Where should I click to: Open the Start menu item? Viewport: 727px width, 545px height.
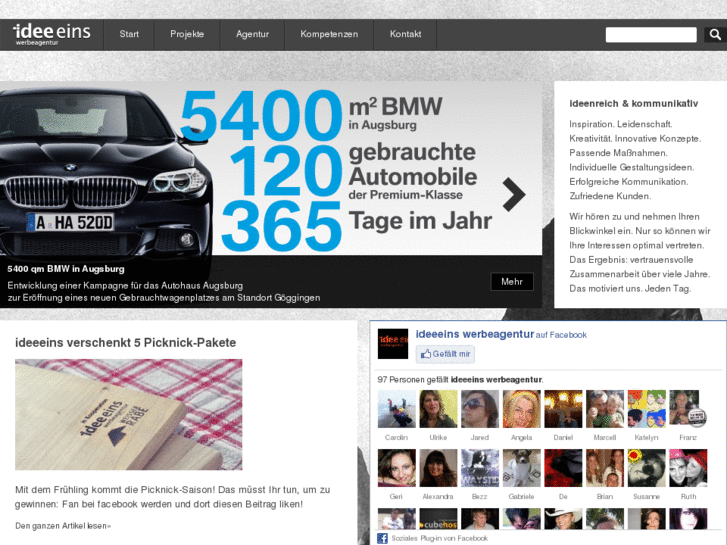tap(129, 34)
